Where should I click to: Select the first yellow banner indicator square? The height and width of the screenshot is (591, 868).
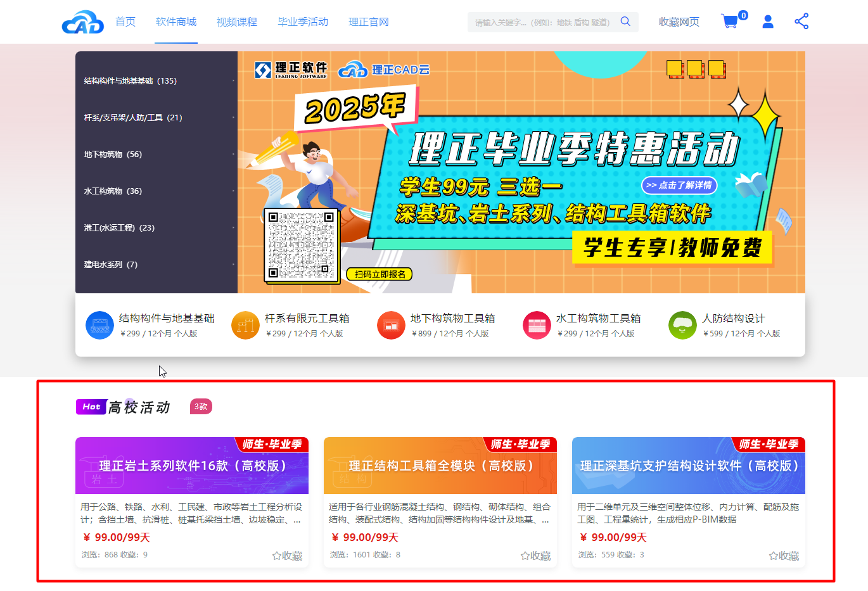pyautogui.click(x=675, y=68)
